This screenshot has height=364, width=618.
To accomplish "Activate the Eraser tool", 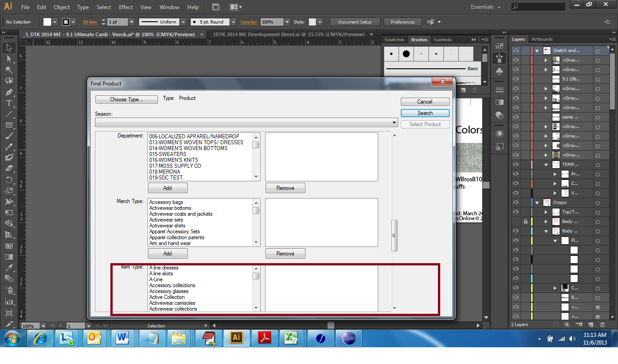I will (9, 168).
